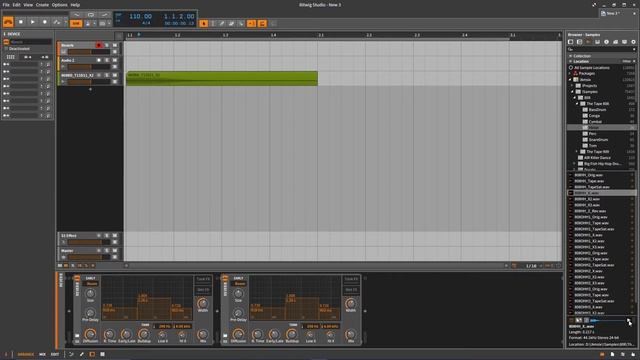Select the Pointer tool
Image resolution: width=640 pixels, height=360 pixels.
point(204,24)
